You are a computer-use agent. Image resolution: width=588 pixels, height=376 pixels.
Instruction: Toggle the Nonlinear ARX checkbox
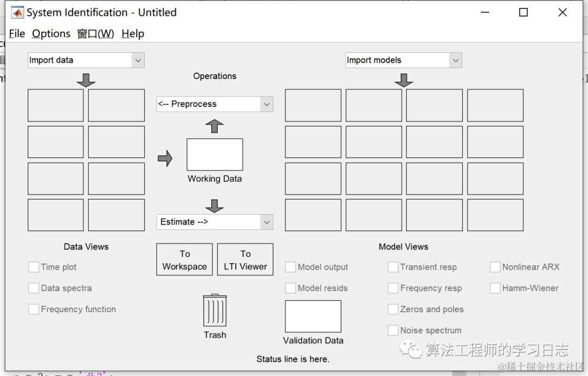(495, 267)
